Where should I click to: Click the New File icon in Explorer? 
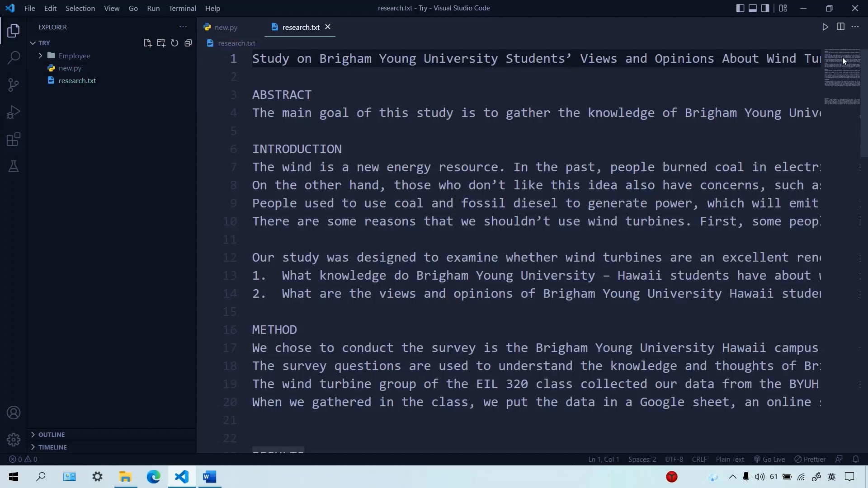(x=147, y=43)
